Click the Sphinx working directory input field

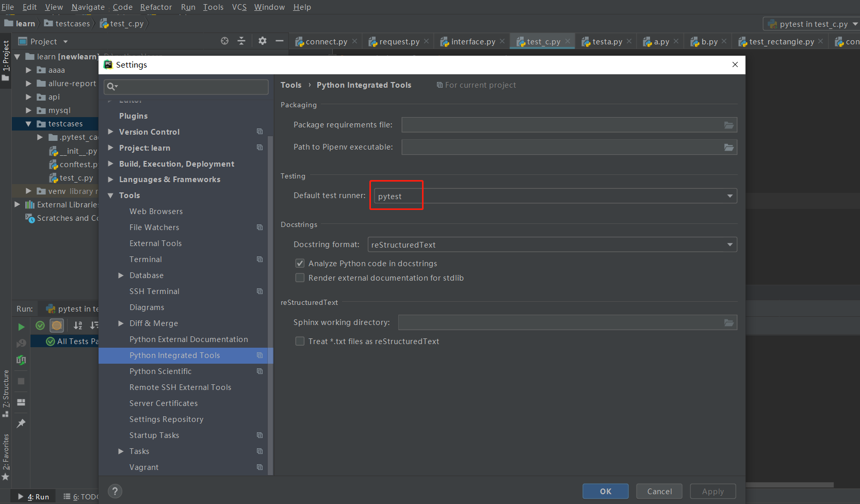click(x=567, y=322)
